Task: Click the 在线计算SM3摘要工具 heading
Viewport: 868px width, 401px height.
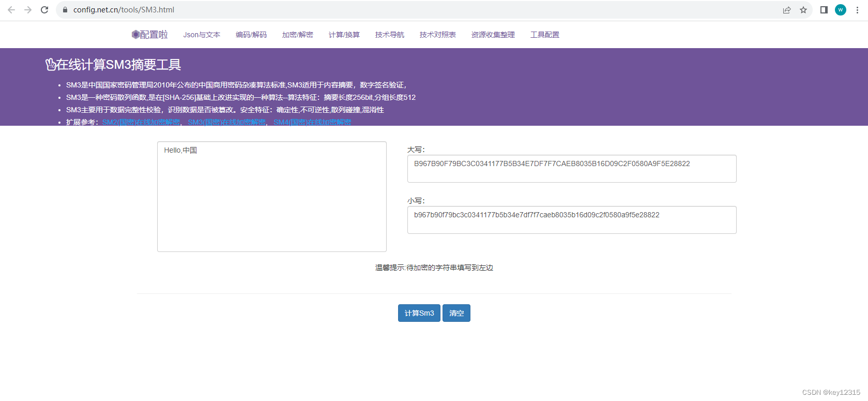Action: click(x=113, y=65)
